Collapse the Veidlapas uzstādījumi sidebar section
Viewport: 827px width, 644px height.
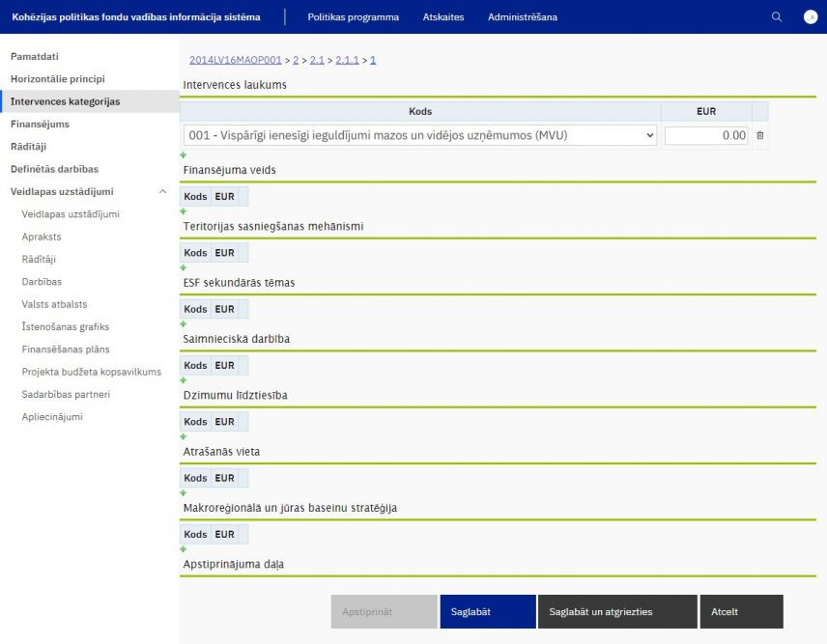coord(162,191)
